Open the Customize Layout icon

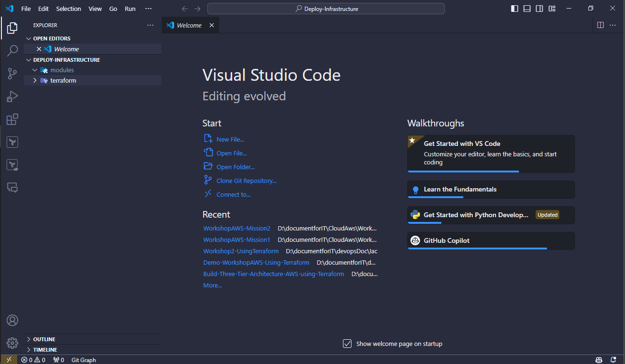tap(552, 9)
